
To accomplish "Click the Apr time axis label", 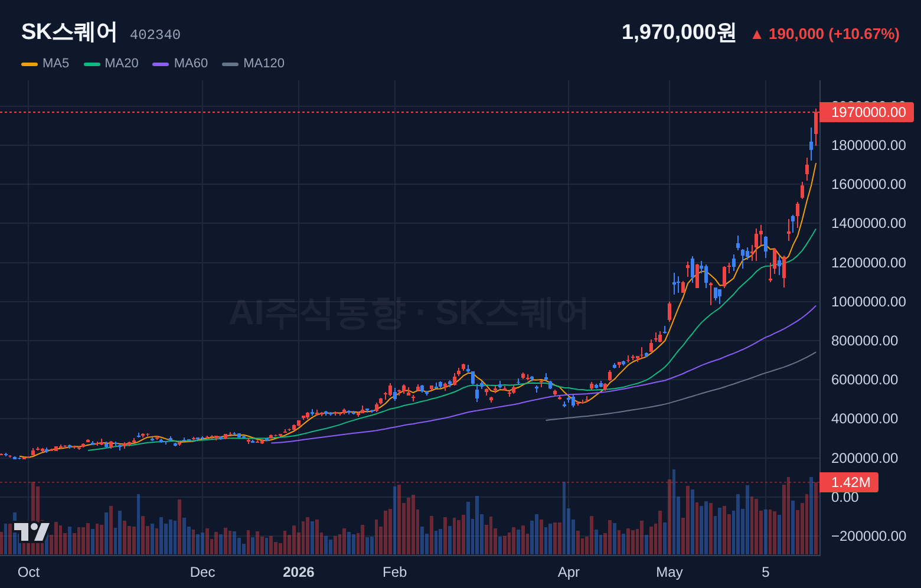I will pyautogui.click(x=569, y=572).
